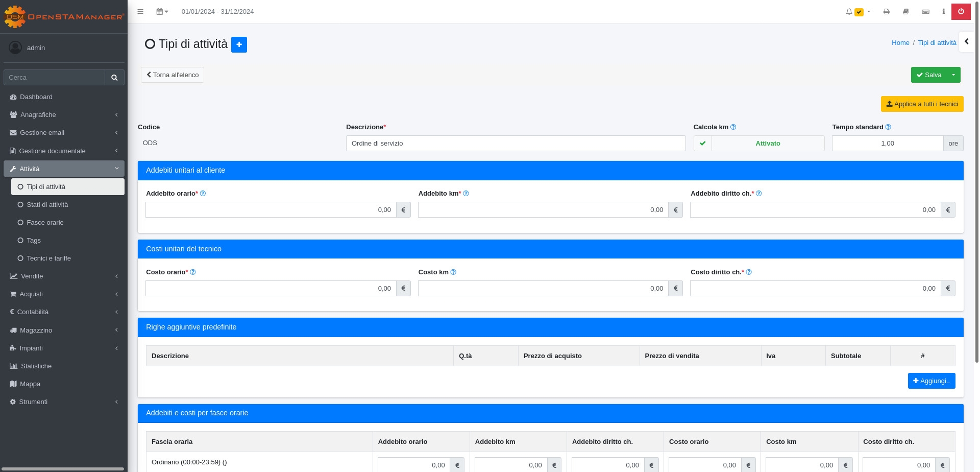Viewport: 980px width, 472px height.
Task: Click the keyboard shortcuts icon
Action: point(925,11)
